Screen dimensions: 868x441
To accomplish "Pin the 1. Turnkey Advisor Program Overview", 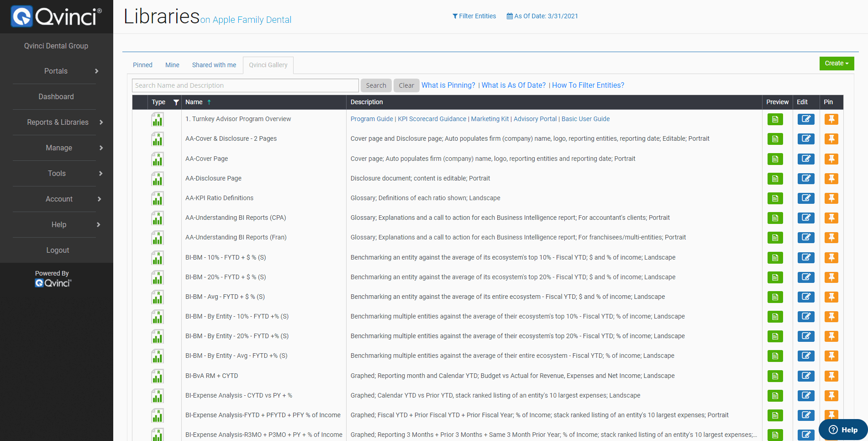I will point(831,119).
